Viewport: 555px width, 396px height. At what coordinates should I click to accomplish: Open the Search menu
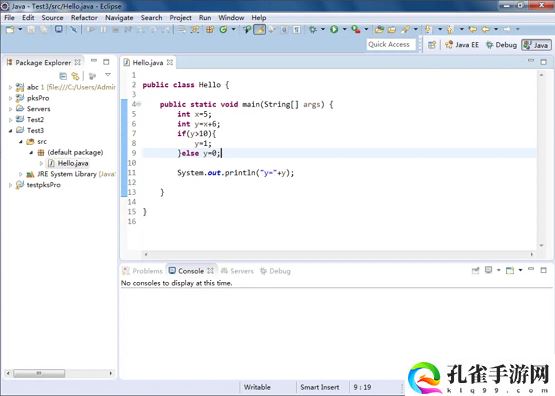151,18
